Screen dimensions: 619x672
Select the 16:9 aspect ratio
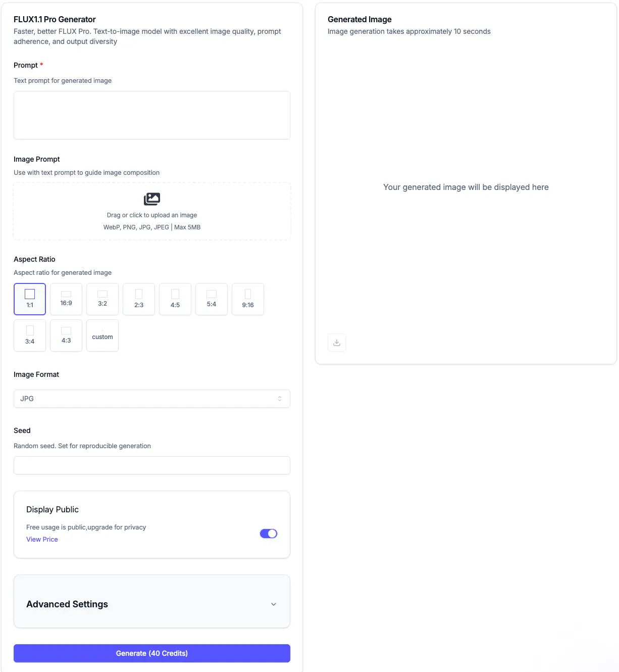(x=66, y=299)
